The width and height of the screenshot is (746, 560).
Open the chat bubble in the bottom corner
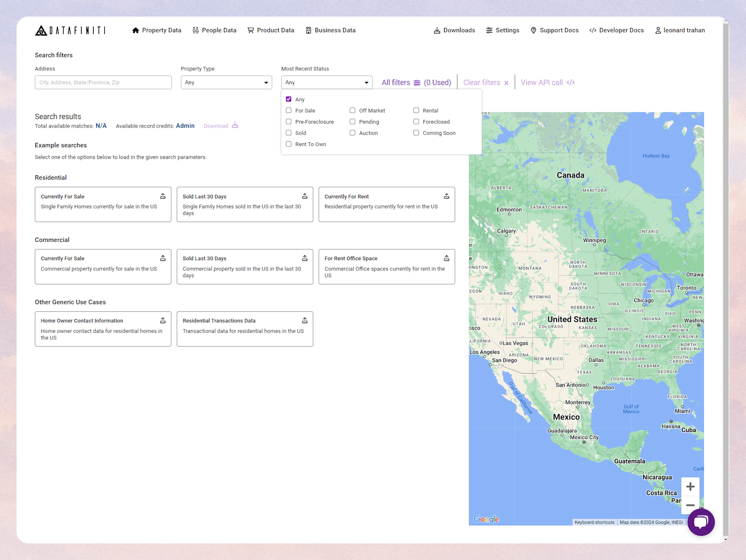[x=701, y=522]
